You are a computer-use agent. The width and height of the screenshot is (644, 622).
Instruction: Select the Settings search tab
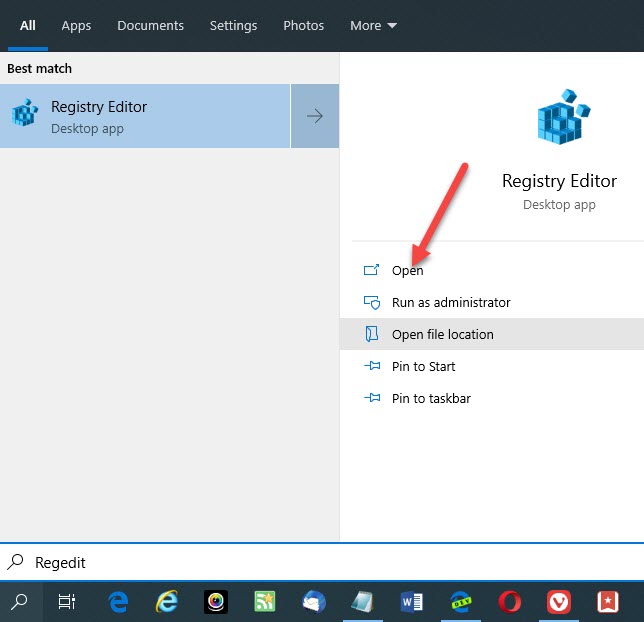coord(233,25)
